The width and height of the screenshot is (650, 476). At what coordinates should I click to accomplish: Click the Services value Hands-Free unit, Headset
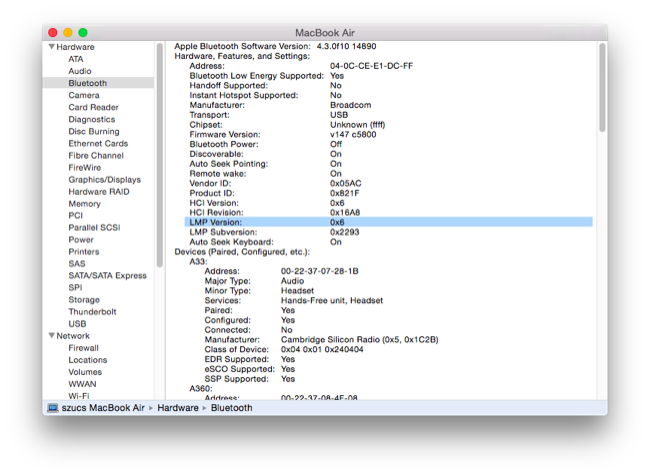click(332, 300)
